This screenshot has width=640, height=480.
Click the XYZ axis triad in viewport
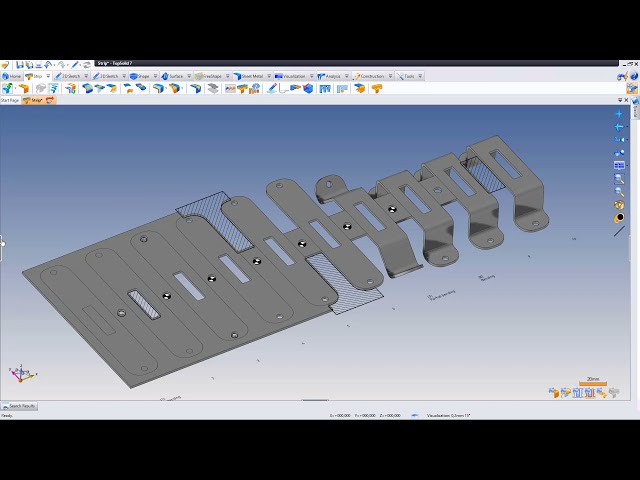point(21,374)
